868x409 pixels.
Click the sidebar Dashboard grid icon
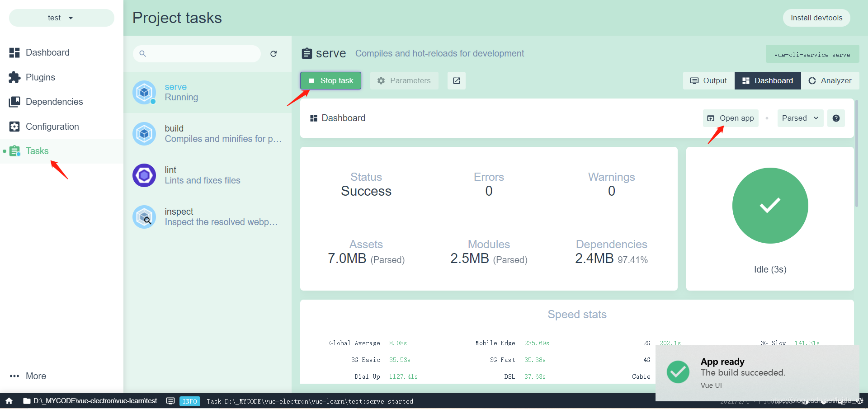(x=14, y=52)
